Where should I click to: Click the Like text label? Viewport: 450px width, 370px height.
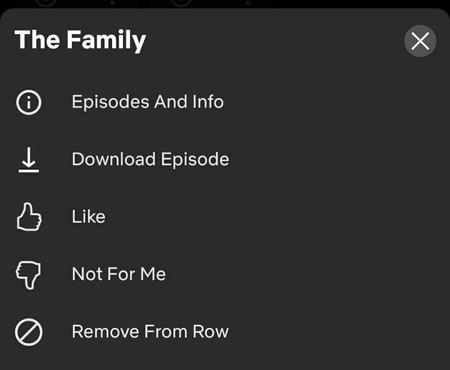(x=89, y=217)
